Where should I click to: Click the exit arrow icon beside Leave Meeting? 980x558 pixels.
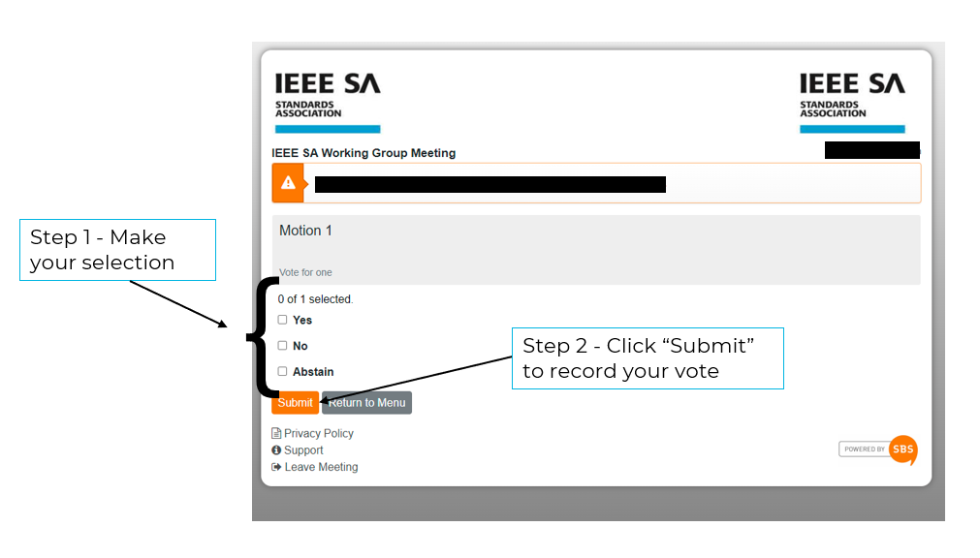(276, 467)
